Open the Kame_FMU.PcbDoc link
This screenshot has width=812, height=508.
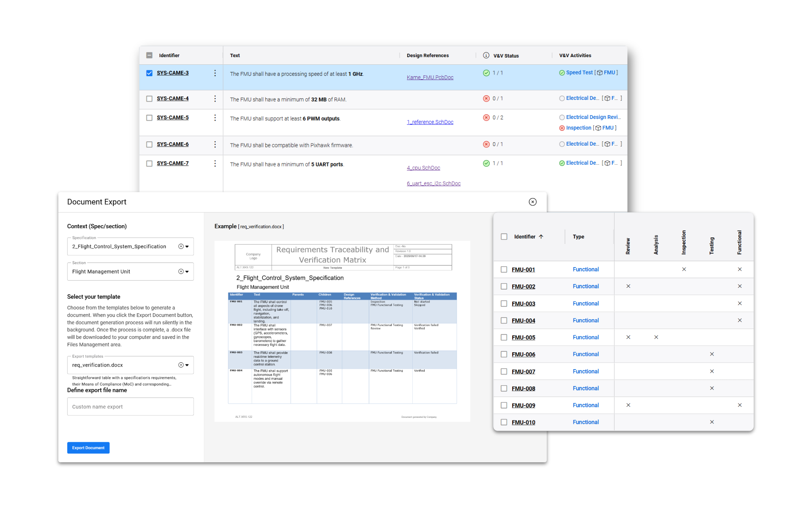click(x=430, y=77)
